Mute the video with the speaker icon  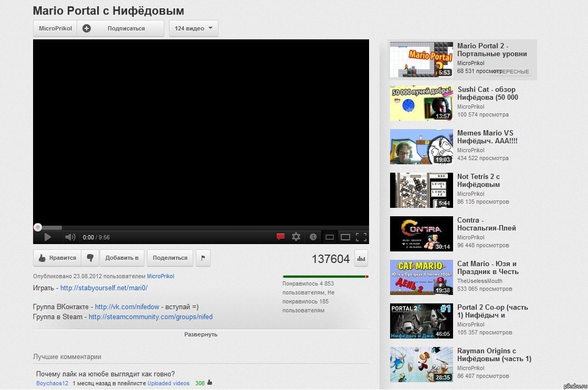(70, 237)
